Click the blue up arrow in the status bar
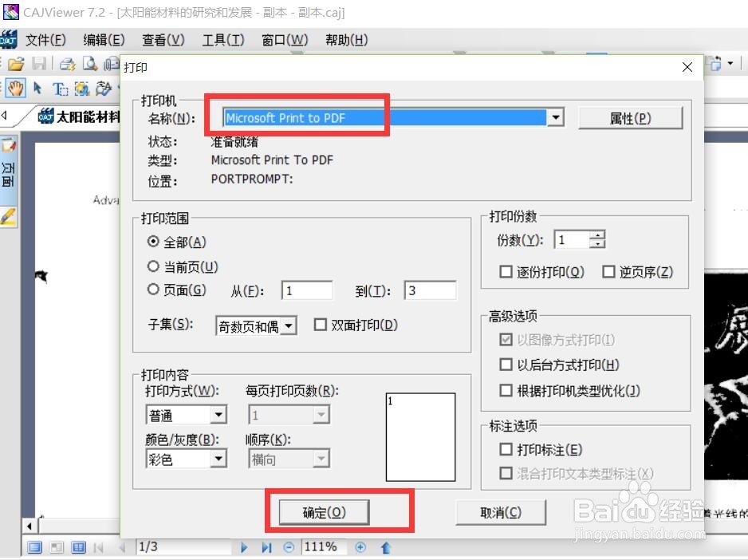Viewport: 748px width, 560px height. 385,547
